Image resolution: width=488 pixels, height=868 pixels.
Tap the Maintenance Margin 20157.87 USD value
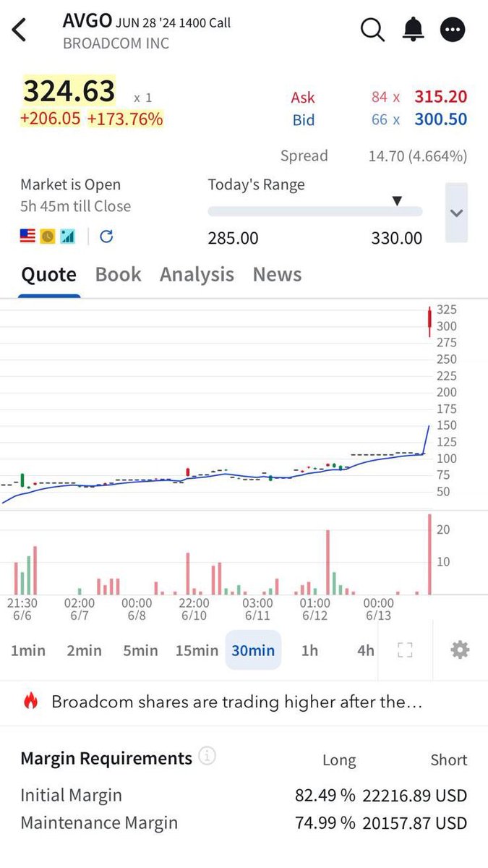coord(415,823)
